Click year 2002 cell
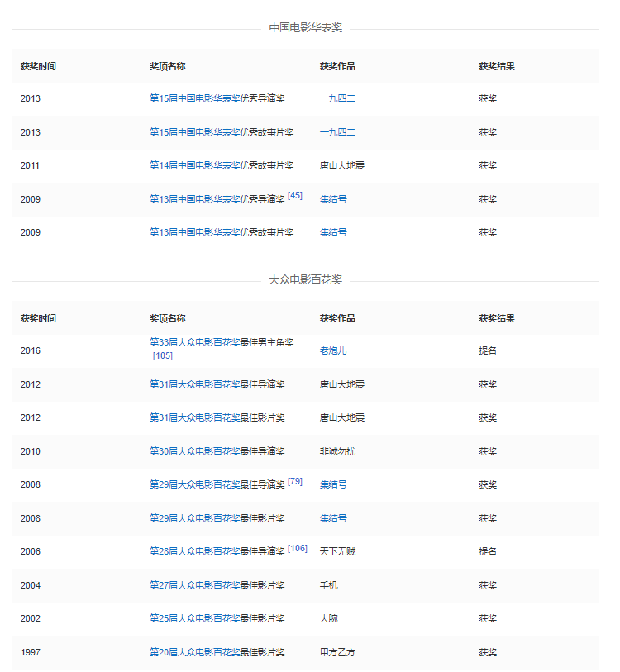Screen dimensions: 620x672 (31, 618)
